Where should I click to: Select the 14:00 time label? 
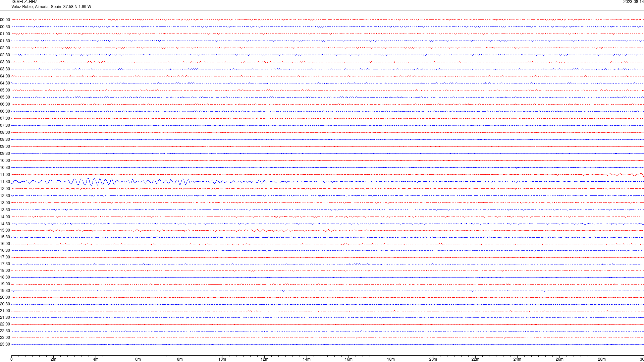point(5,217)
